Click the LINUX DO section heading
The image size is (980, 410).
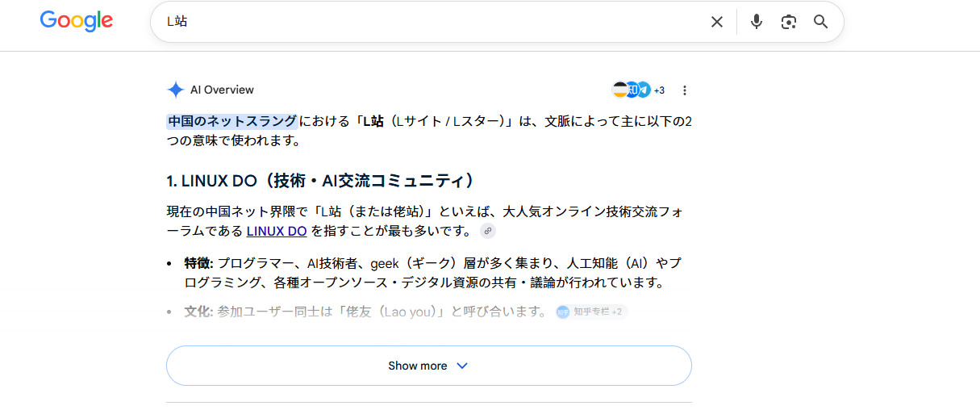(x=320, y=180)
